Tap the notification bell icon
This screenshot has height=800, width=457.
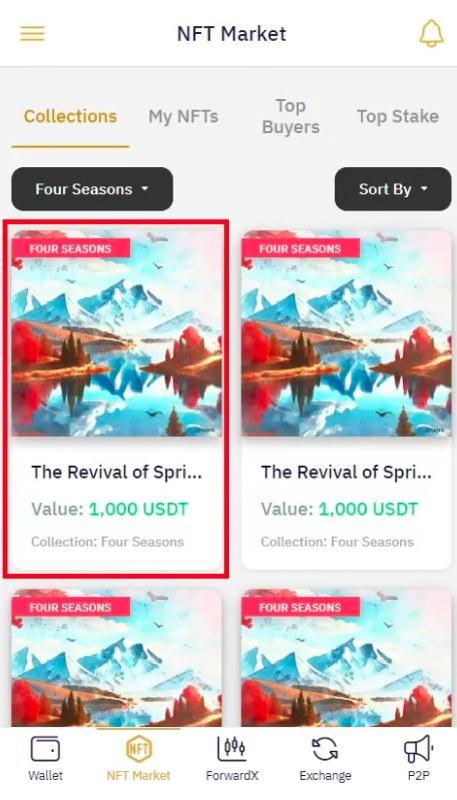point(431,34)
